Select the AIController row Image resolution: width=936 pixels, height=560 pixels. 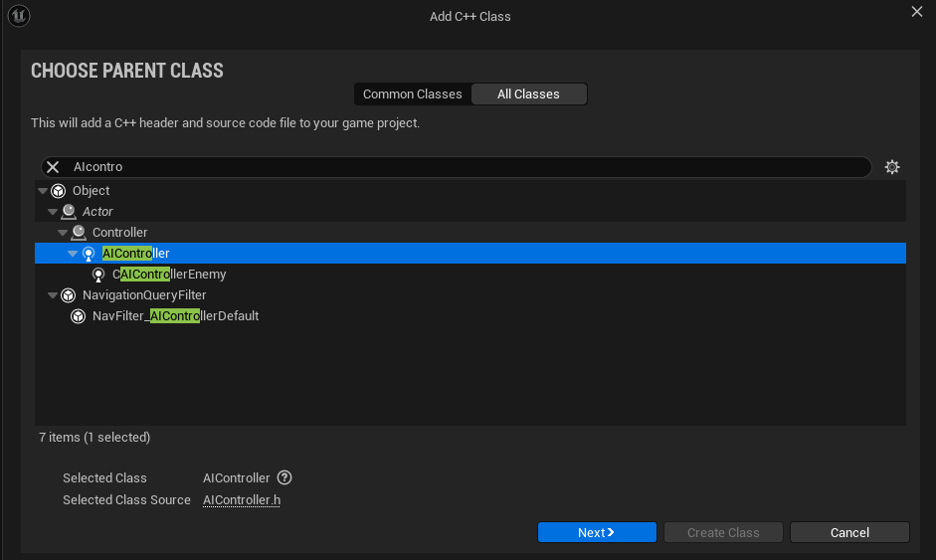pyautogui.click(x=470, y=254)
